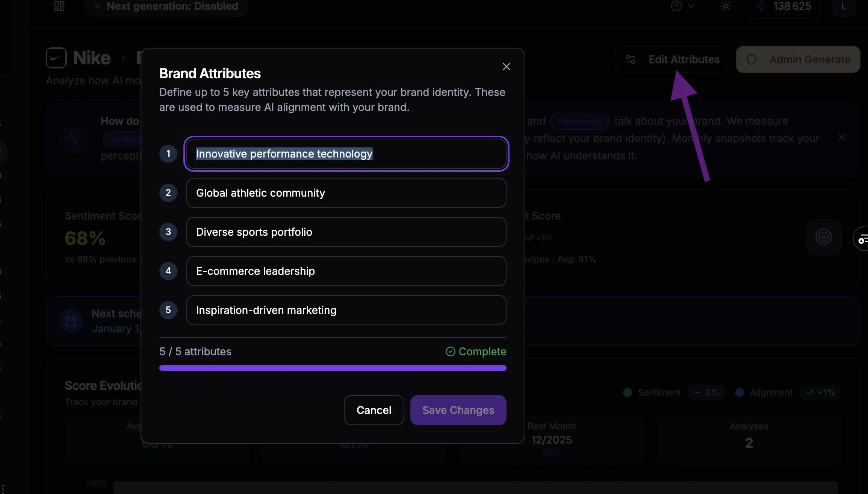The height and width of the screenshot is (494, 868).
Task: Click Edit Attributes button
Action: coord(672,59)
